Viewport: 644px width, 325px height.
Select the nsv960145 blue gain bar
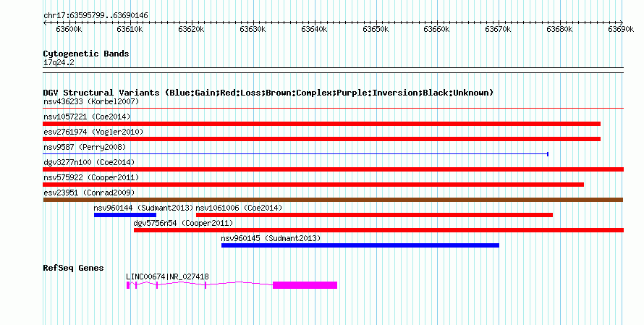[360, 245]
